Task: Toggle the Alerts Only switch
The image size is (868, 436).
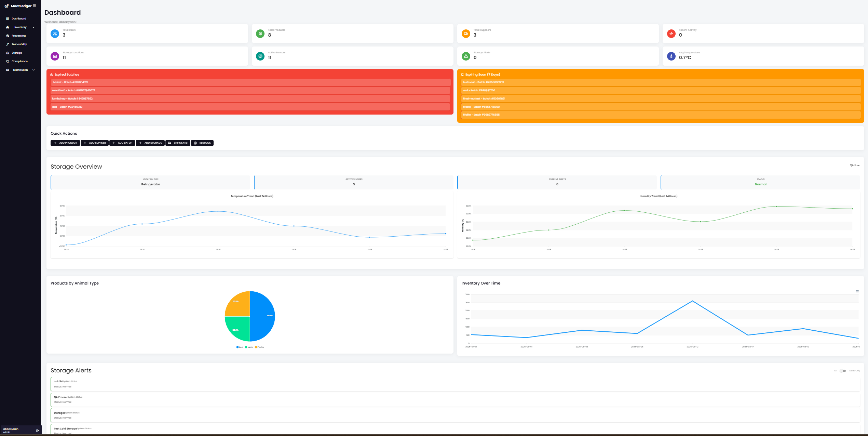Action: point(843,371)
